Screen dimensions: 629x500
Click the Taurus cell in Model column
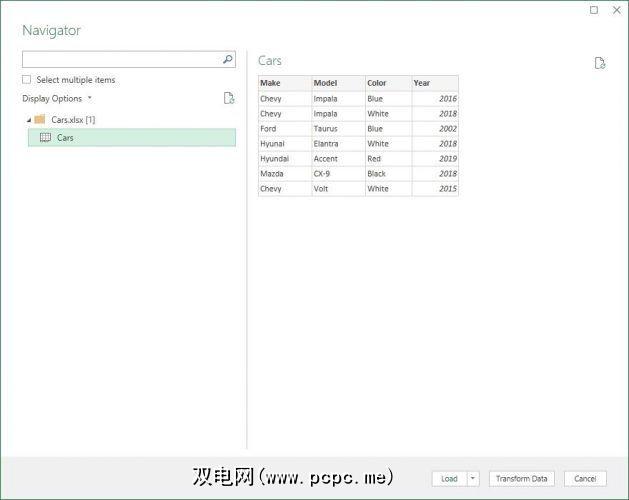click(x=339, y=129)
